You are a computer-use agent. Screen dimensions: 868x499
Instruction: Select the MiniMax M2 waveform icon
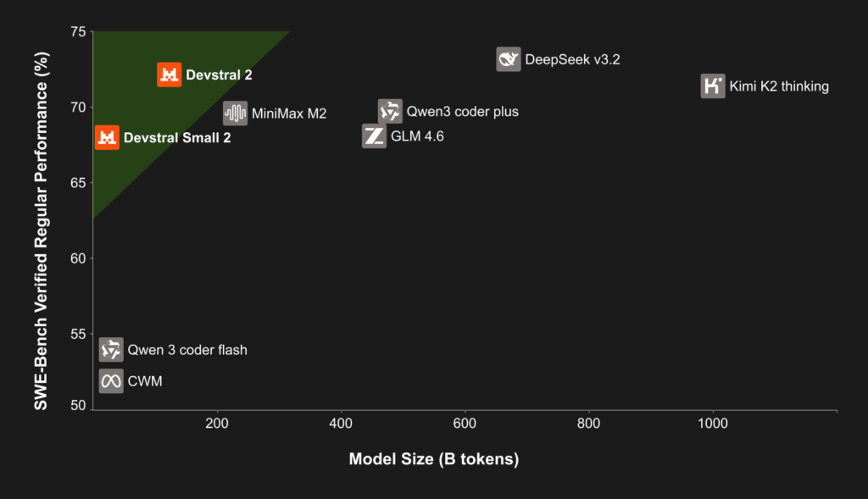(x=235, y=113)
